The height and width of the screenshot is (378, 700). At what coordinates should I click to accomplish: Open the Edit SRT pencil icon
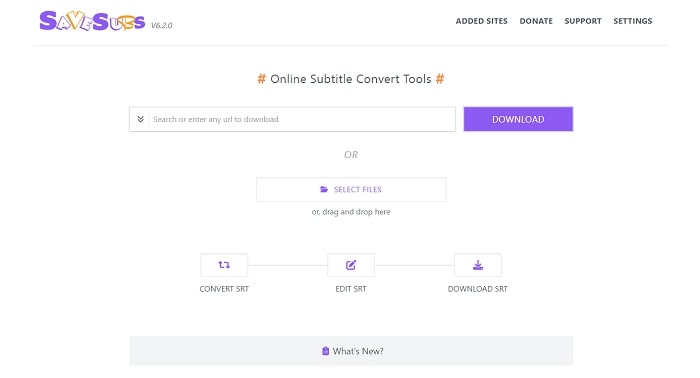tap(351, 265)
